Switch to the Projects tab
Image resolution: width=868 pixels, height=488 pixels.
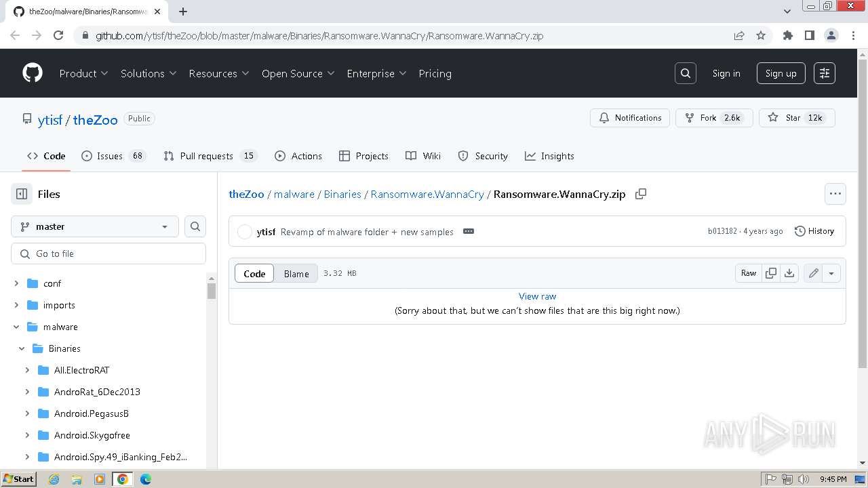(363, 156)
